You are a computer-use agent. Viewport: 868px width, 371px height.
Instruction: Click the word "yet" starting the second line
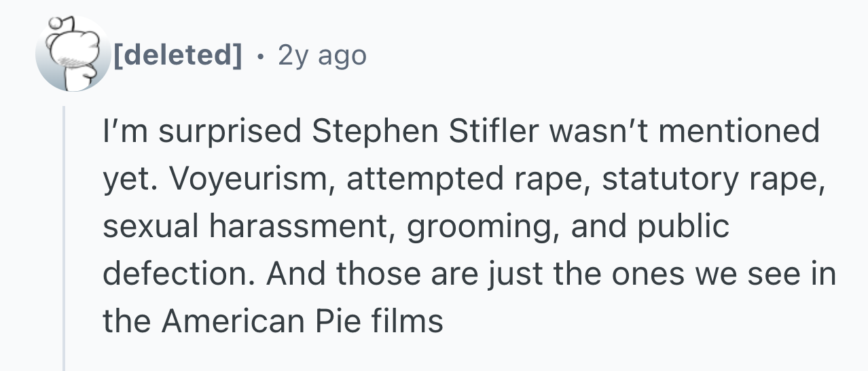click(128, 179)
